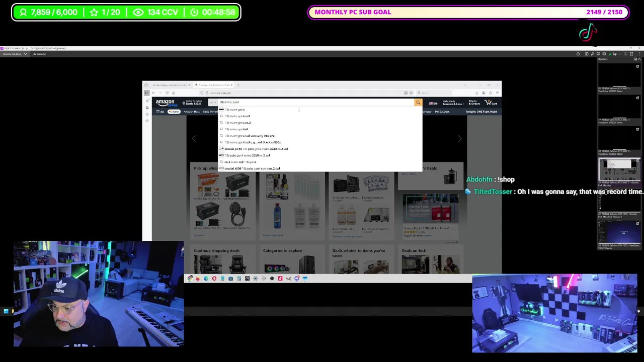Click Tonight: ONE Fight Night link
Screen dimensions: 644x362
coord(481,112)
